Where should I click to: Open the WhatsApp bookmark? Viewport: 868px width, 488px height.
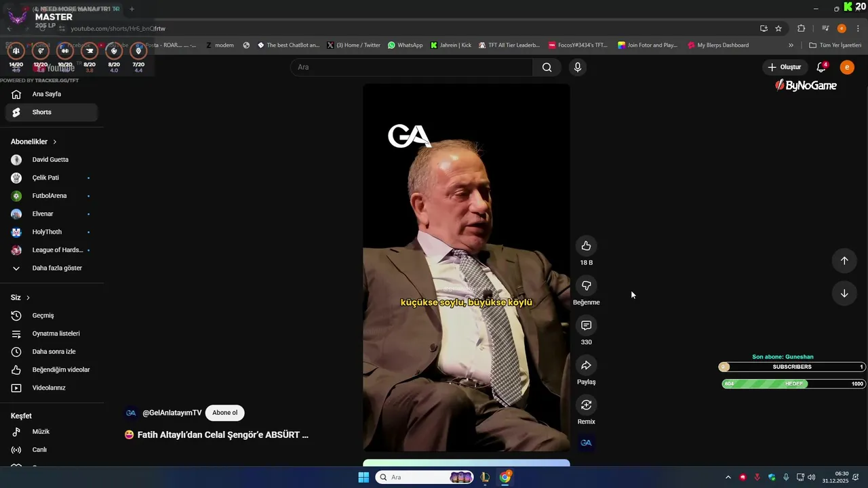405,45
